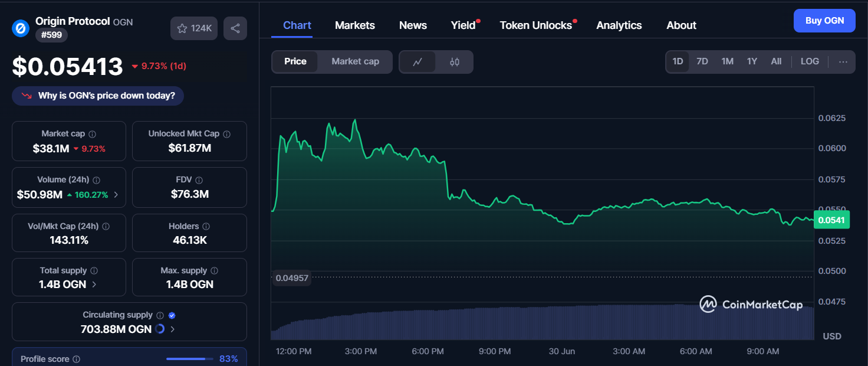
Task: Click the Profile score progress bar
Action: tap(189, 359)
